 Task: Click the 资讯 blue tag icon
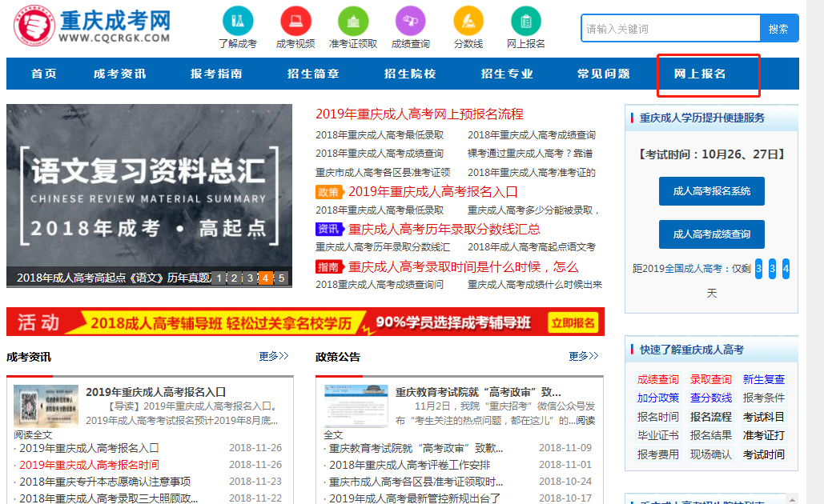(329, 229)
